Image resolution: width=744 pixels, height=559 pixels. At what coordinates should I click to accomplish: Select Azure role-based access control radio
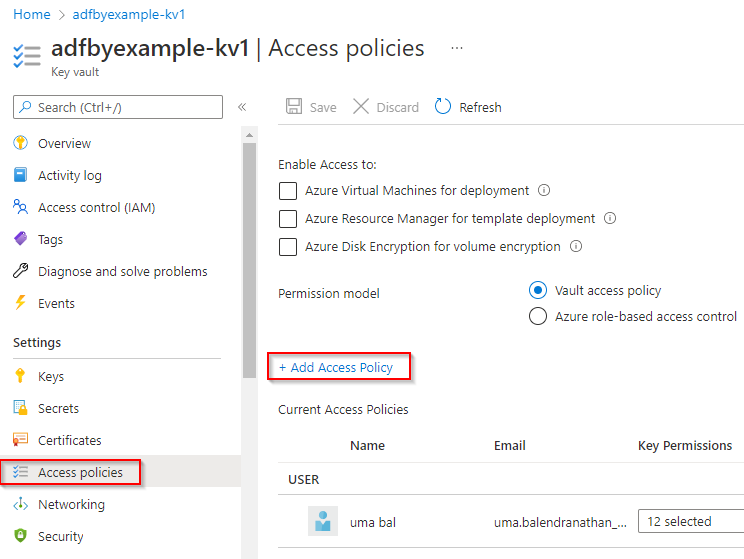coord(538,316)
